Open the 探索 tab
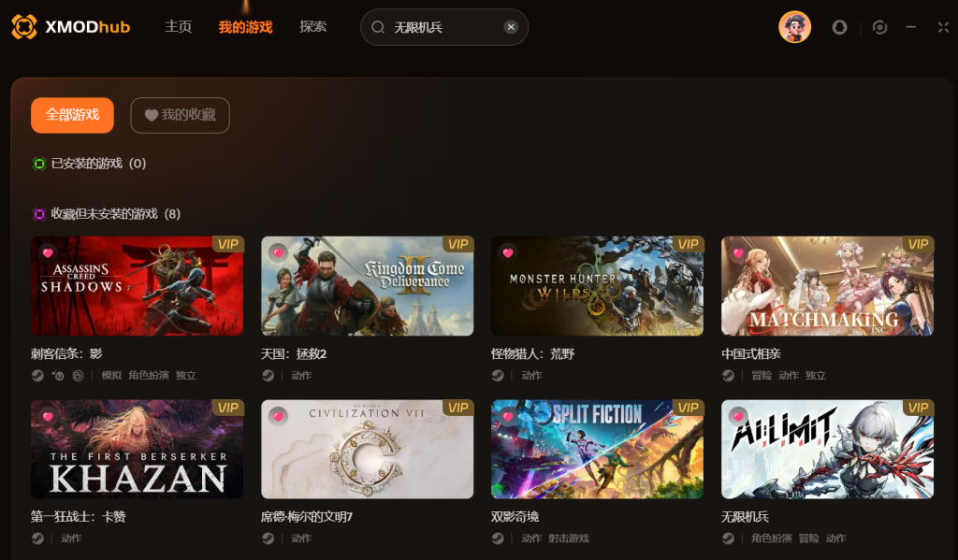Screen dimensions: 958x560 point(312,27)
